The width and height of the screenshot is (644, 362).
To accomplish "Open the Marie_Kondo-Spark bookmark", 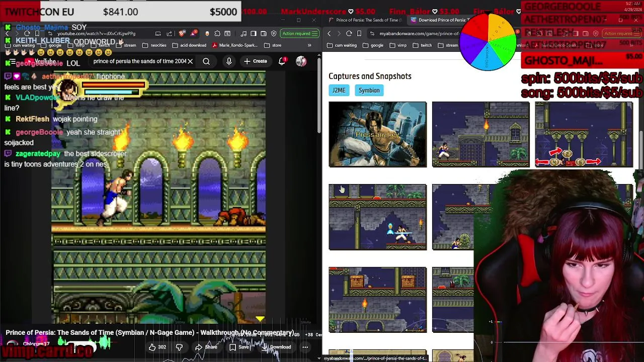I will pos(235,45).
